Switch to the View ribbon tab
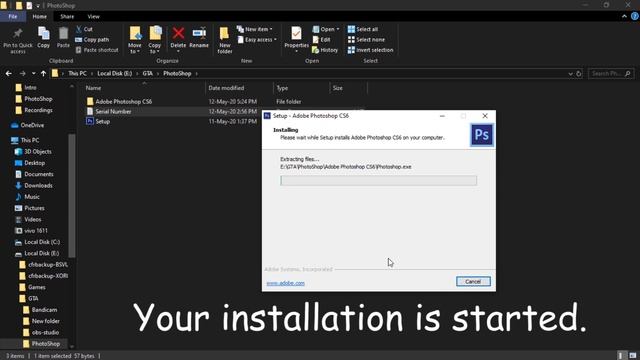Viewport: 640px width, 360px height. pos(93,16)
